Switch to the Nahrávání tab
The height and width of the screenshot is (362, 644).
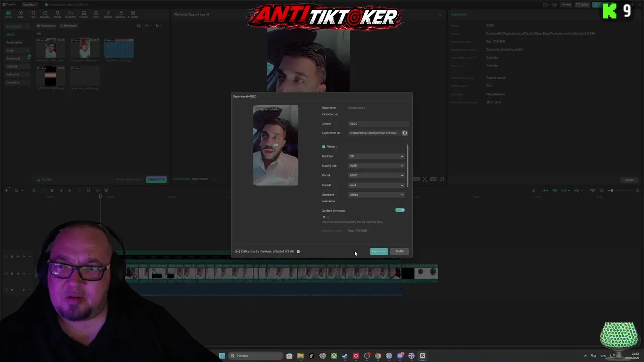(69, 25)
